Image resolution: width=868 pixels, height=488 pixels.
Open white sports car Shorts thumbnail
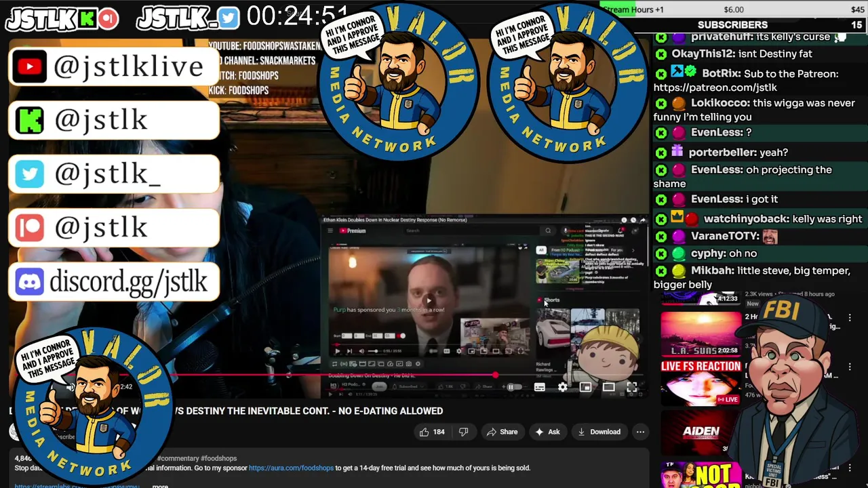(x=553, y=331)
